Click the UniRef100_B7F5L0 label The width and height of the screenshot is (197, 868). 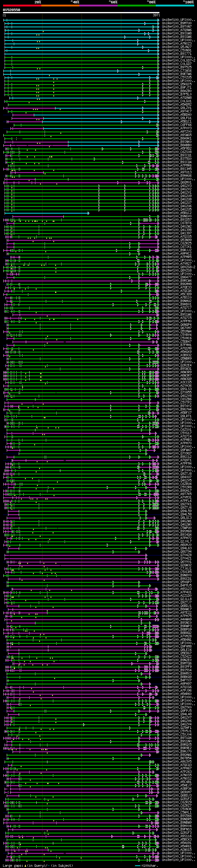177,94
